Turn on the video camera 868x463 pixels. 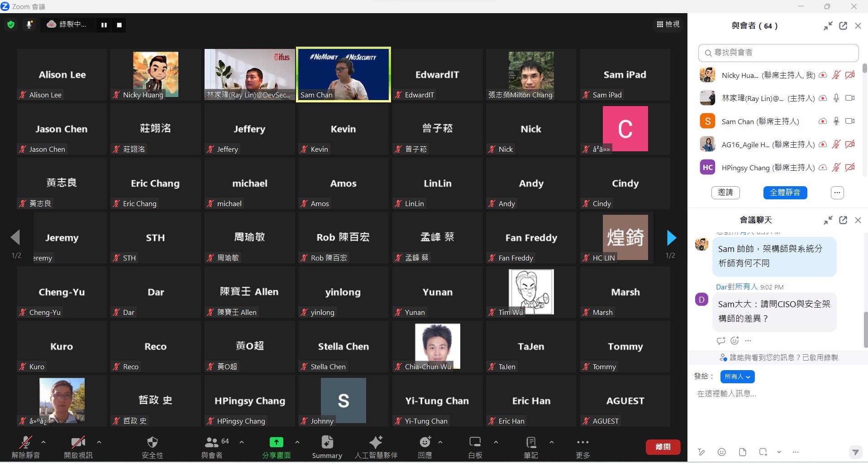click(78, 442)
